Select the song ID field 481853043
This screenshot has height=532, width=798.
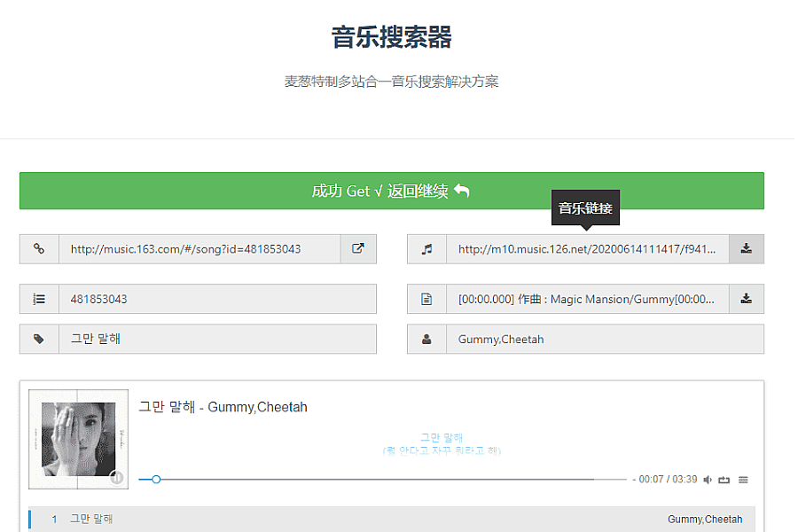tap(217, 299)
